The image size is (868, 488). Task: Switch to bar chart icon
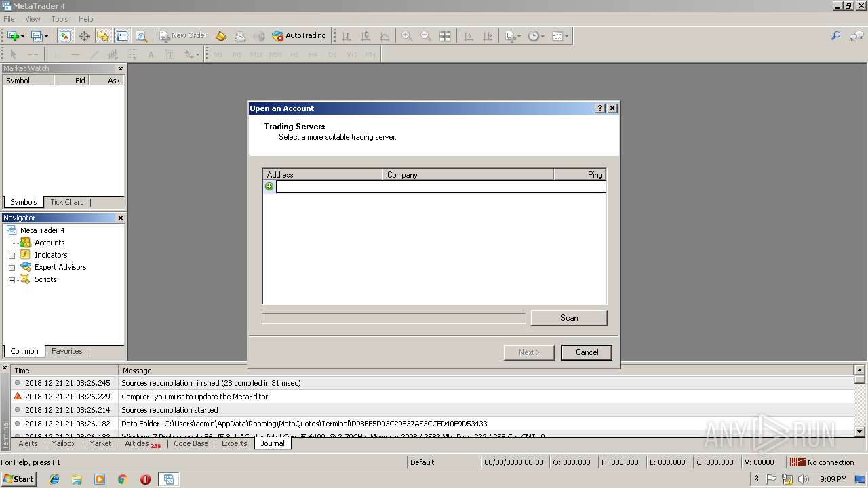[347, 36]
